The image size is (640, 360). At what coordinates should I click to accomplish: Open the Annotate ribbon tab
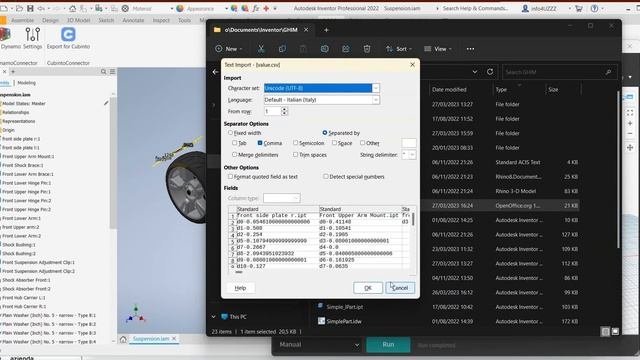tap(133, 20)
